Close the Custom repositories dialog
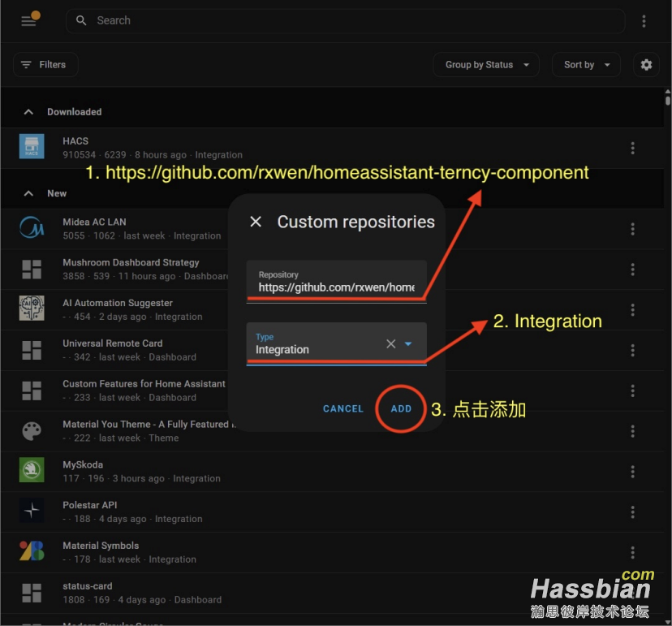The width and height of the screenshot is (672, 626). pos(256,222)
